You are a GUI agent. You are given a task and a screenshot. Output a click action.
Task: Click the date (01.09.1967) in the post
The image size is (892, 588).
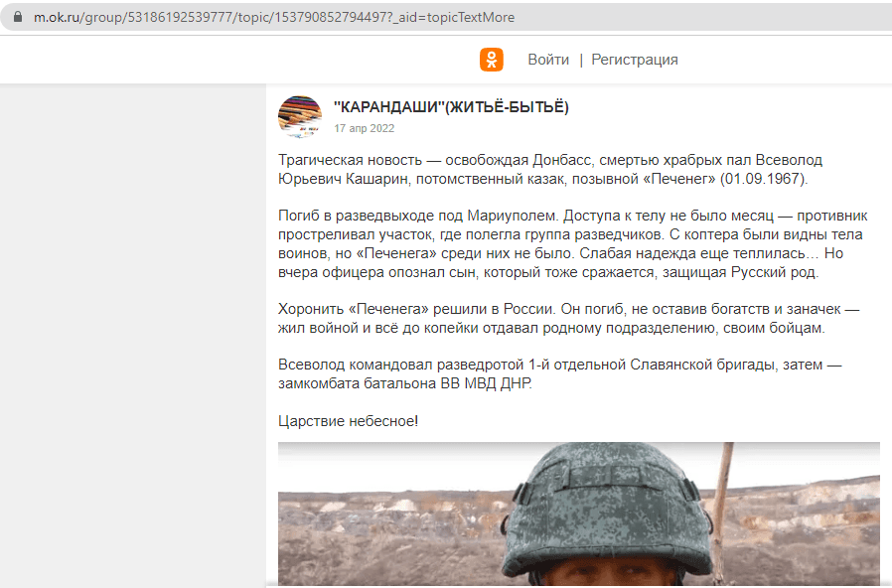pos(764,179)
